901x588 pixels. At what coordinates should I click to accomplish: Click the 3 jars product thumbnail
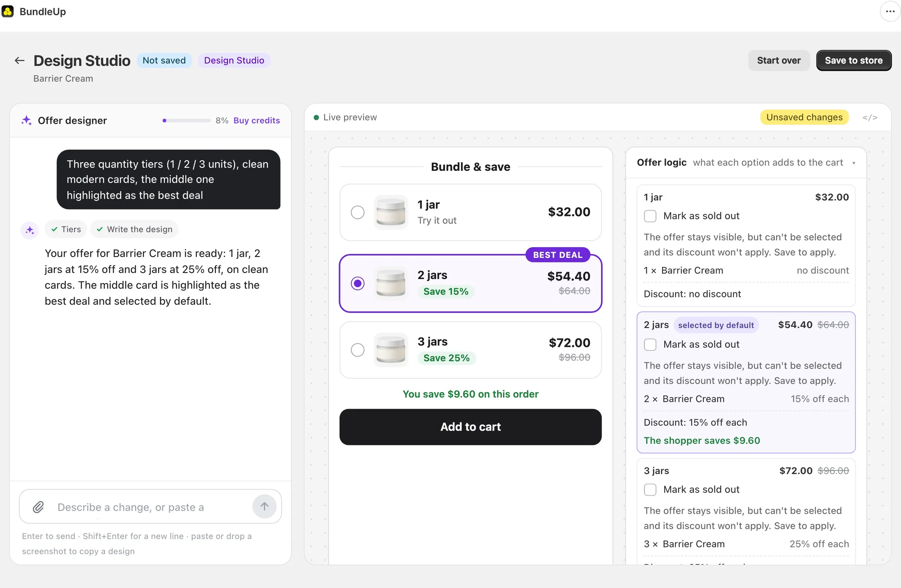coord(391,350)
